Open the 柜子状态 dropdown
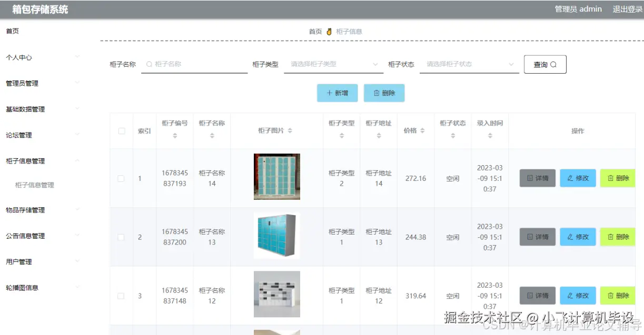This screenshot has height=335, width=644. coord(468,64)
